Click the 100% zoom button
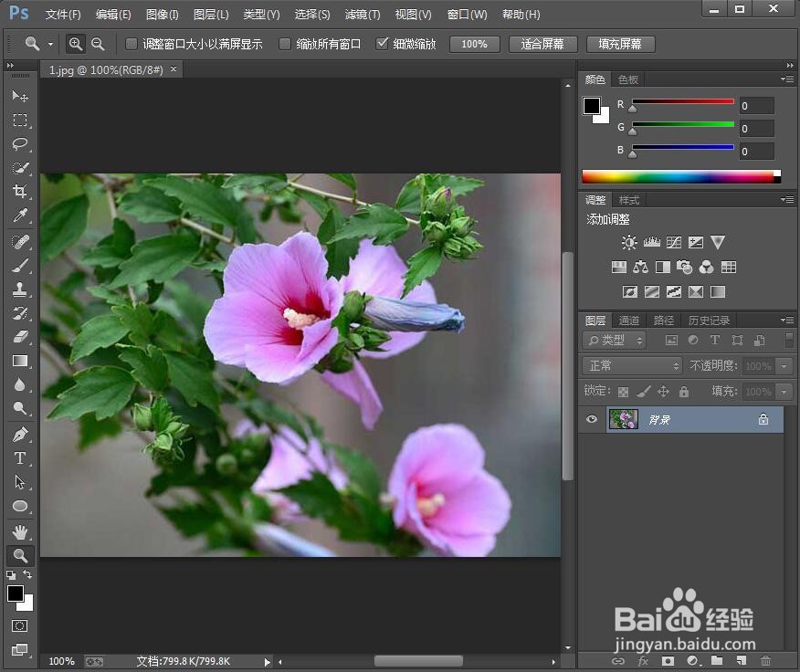 (474, 44)
